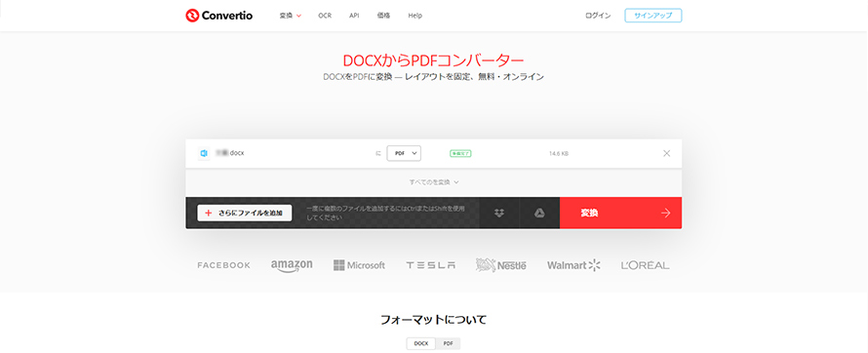
Task: Add a file from Dropbox icon
Action: coord(499,213)
